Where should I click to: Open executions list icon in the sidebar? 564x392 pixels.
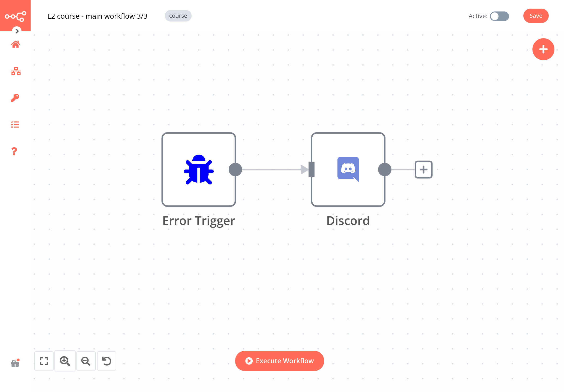click(x=15, y=125)
